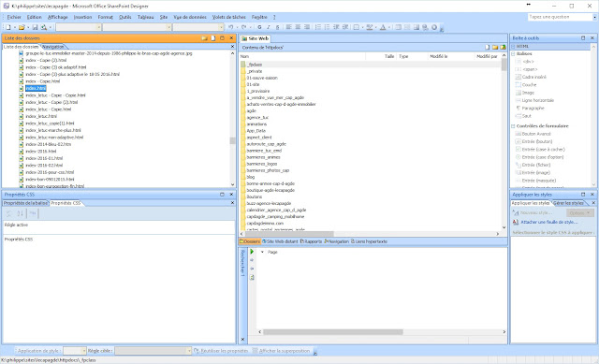Click new page icon in Contenu de httpdocs bar
599x364 pixels.
point(487,48)
